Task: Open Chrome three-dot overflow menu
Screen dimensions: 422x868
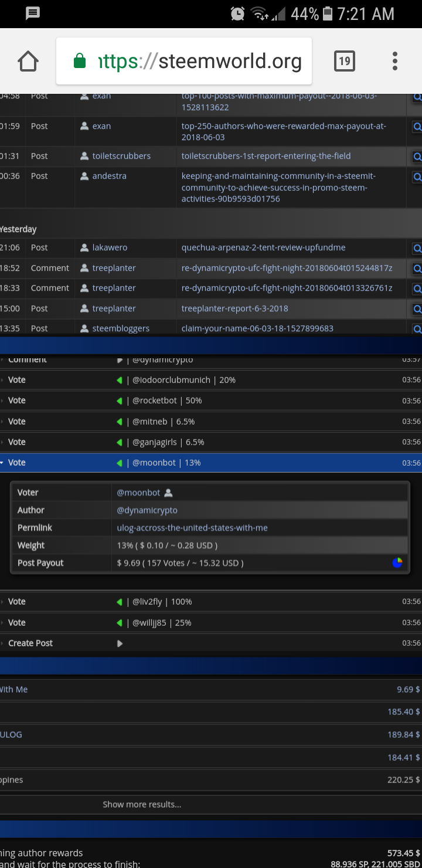Action: pyautogui.click(x=395, y=61)
